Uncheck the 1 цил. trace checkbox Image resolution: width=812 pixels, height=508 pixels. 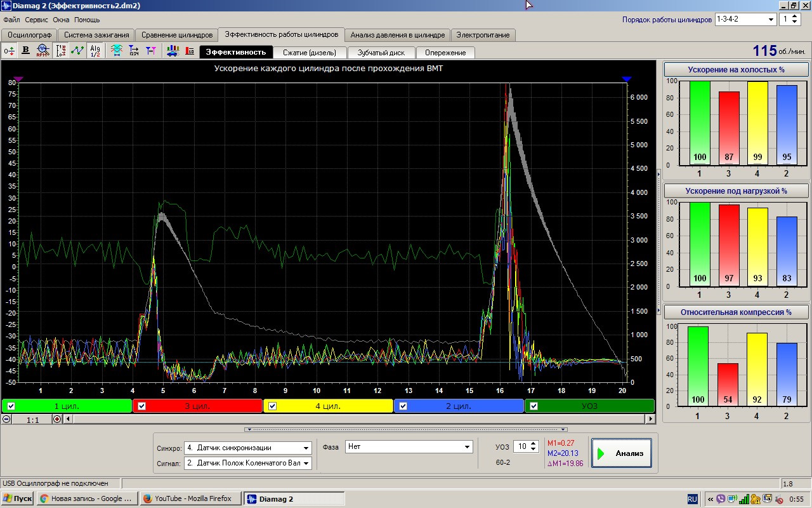11,406
